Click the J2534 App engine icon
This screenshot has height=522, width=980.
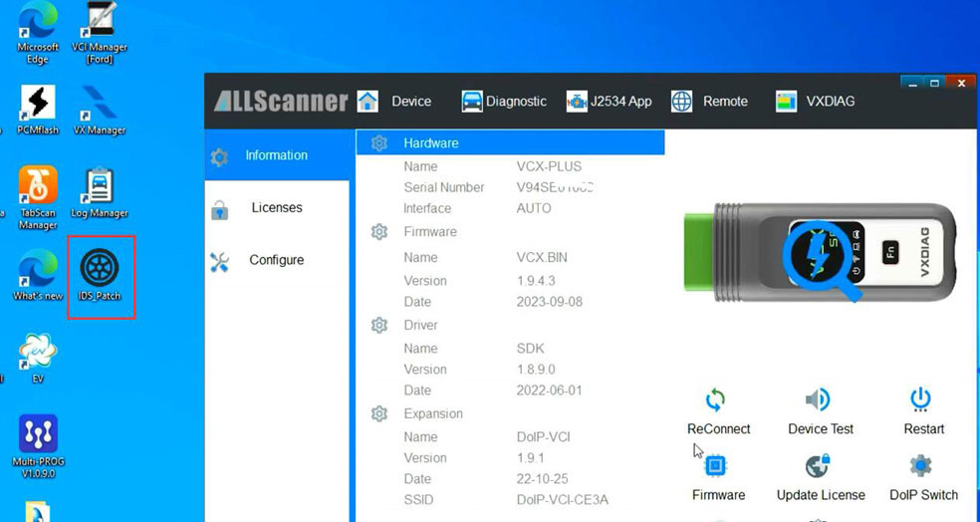[577, 102]
